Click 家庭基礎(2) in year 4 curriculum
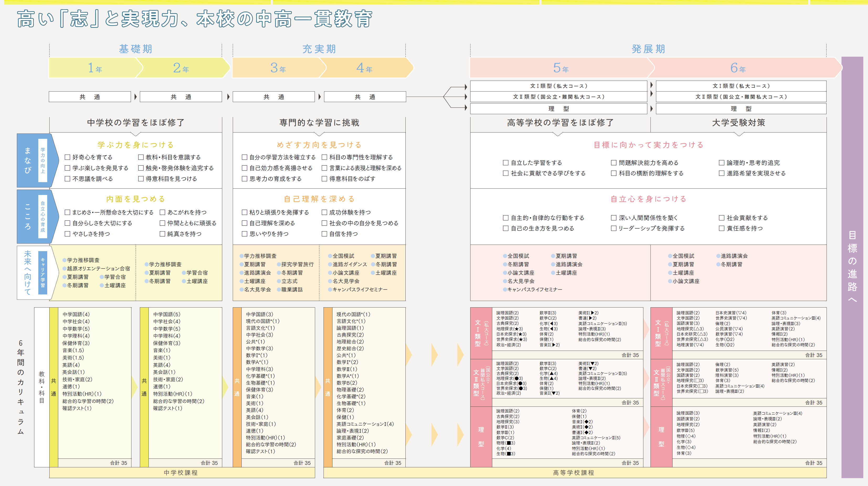Screen dimensions: 868x486 (350, 438)
